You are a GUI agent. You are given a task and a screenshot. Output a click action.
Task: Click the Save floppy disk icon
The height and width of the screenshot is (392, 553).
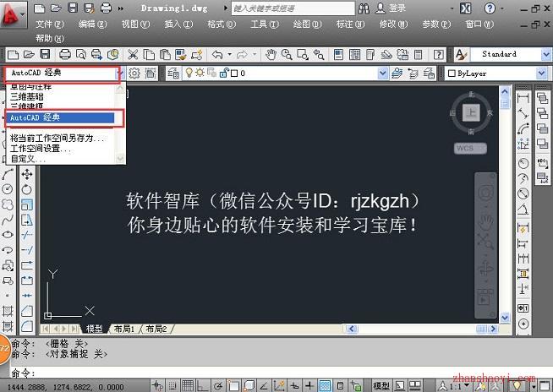pyautogui.click(x=45, y=54)
